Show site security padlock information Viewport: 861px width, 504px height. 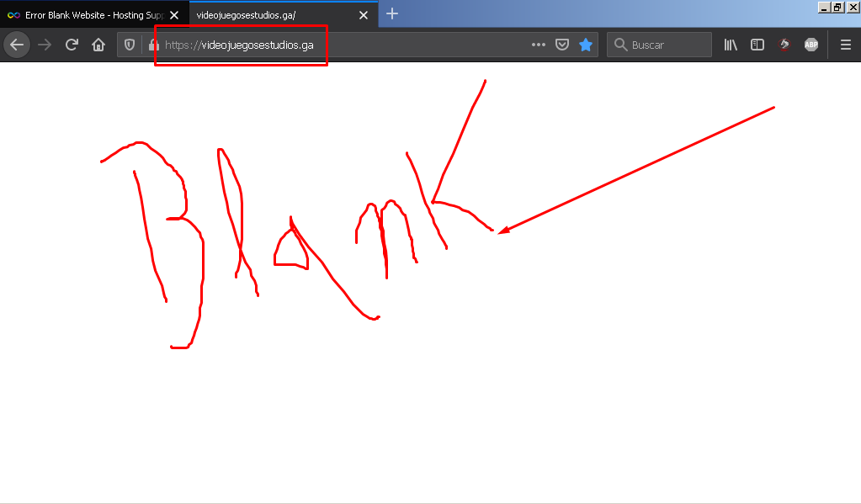[x=152, y=45]
